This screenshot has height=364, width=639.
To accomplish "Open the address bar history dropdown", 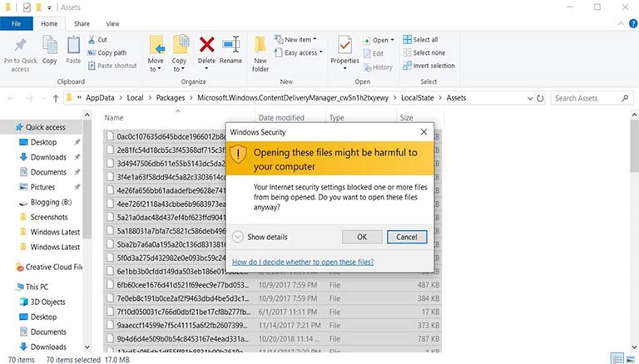I will coord(530,99).
